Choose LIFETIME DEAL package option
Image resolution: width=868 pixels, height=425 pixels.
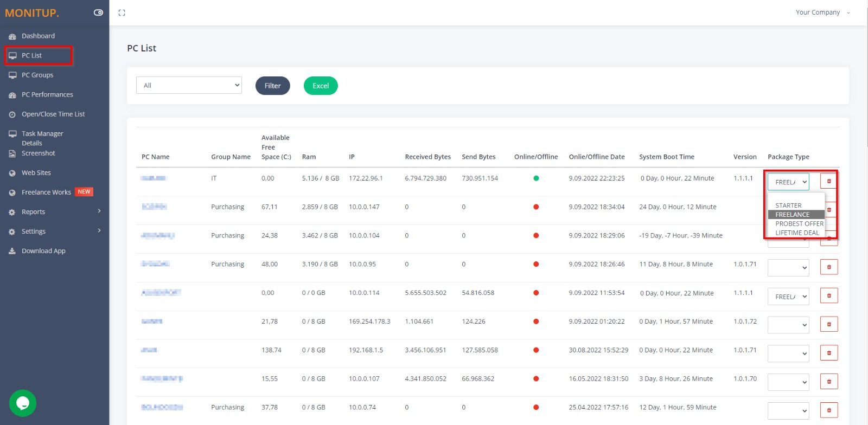[797, 233]
